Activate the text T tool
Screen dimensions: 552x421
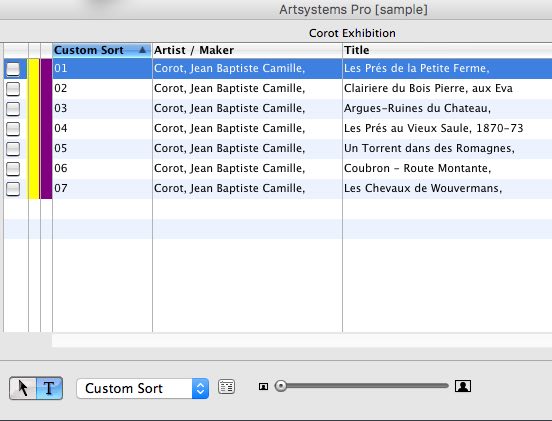pos(49,388)
